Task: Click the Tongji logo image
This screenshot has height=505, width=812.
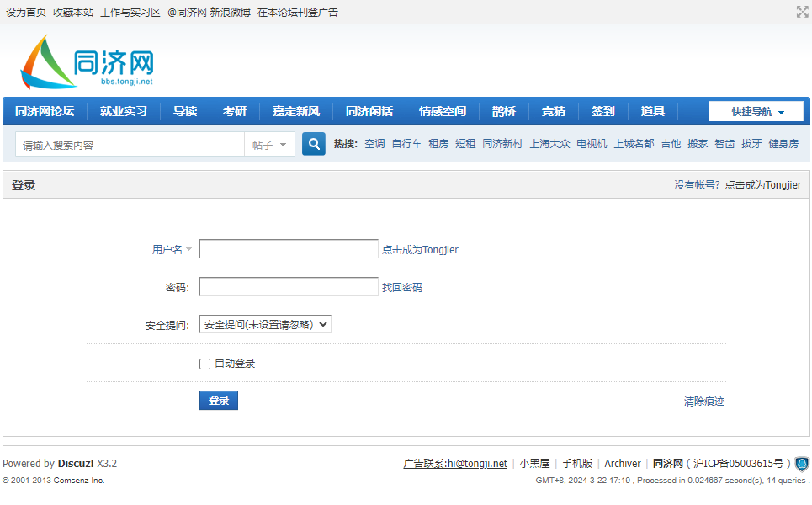Action: point(88,62)
